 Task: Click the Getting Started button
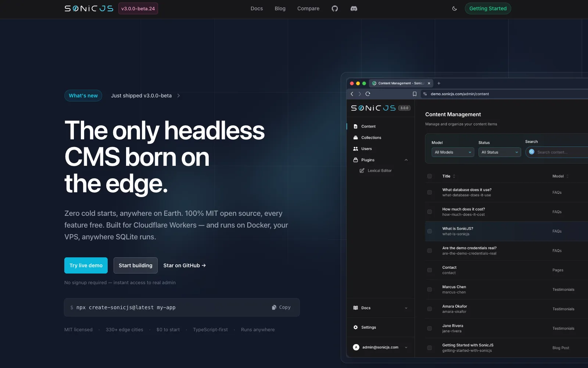click(488, 8)
